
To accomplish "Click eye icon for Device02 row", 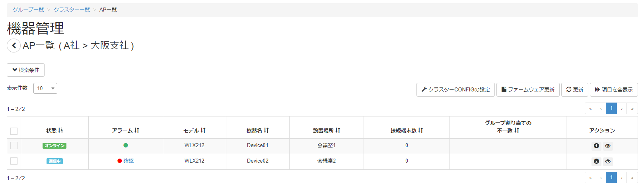I will pyautogui.click(x=608, y=161).
